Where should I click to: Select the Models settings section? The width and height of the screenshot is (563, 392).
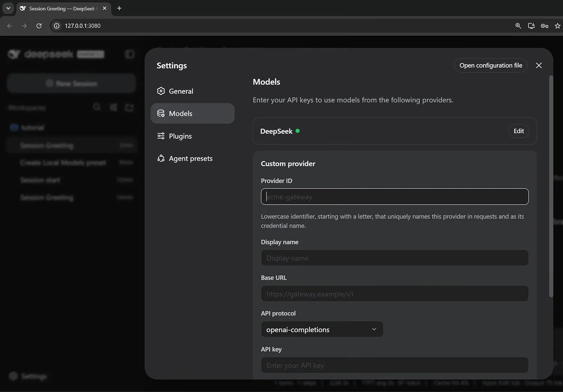point(192,113)
